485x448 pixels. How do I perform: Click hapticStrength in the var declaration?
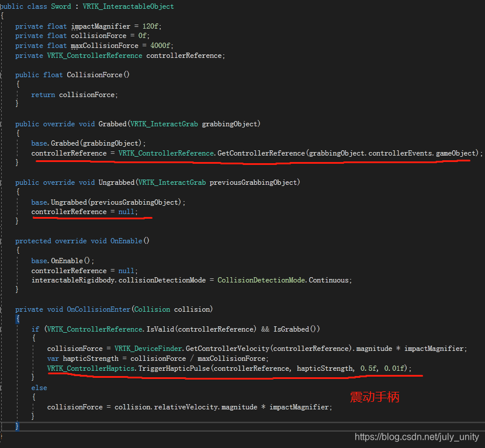point(91,359)
